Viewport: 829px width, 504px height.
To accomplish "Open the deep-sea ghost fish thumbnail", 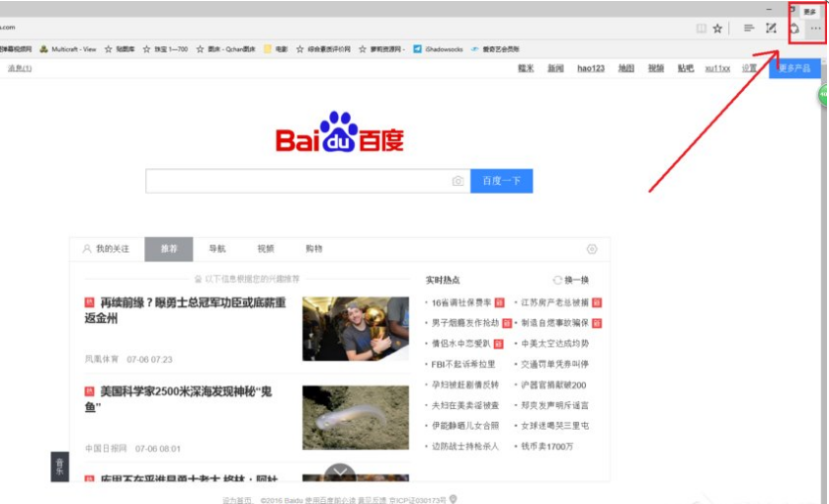I will click(356, 417).
